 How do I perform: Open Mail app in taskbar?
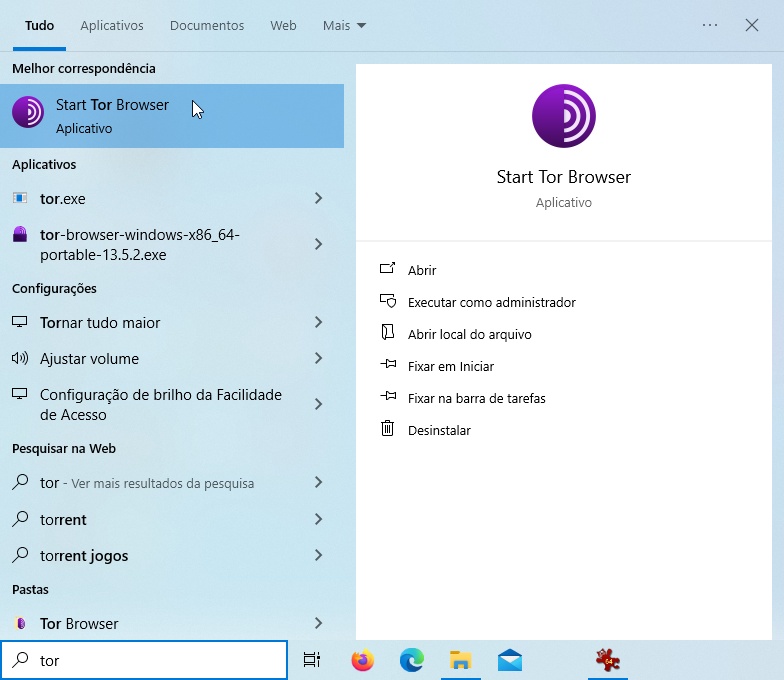pos(510,660)
